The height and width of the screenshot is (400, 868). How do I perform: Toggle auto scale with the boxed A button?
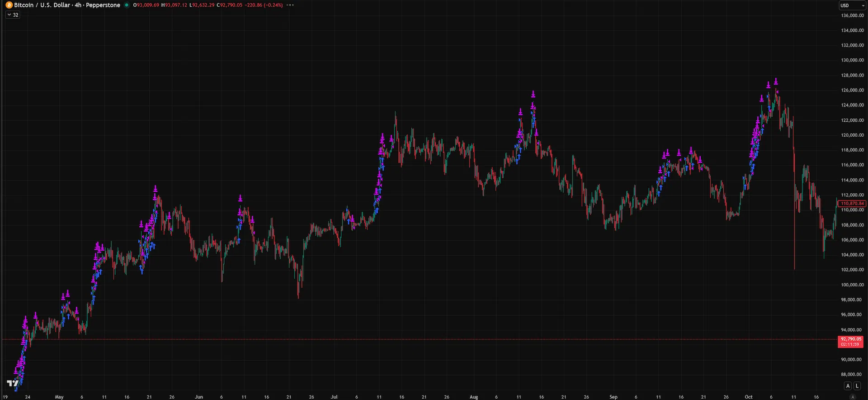(848, 386)
